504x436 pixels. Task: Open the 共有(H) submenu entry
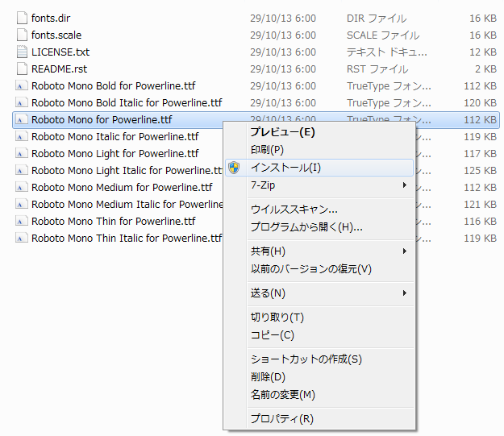tap(319, 251)
